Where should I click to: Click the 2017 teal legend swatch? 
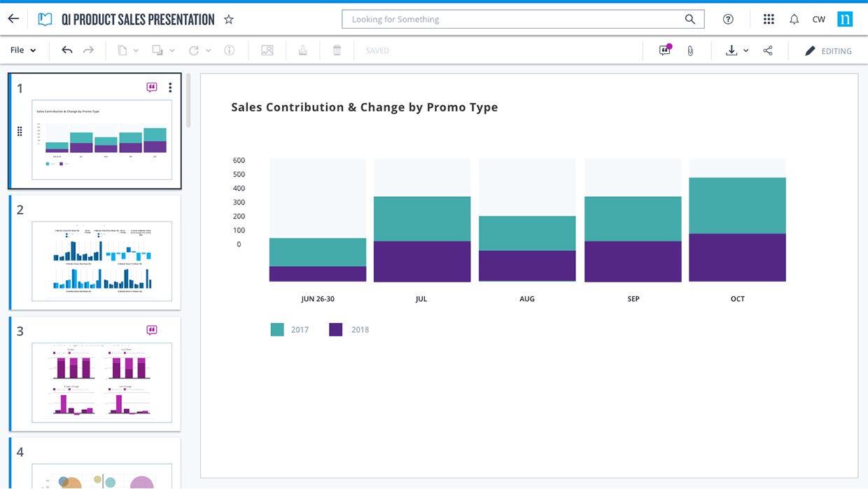[277, 329]
